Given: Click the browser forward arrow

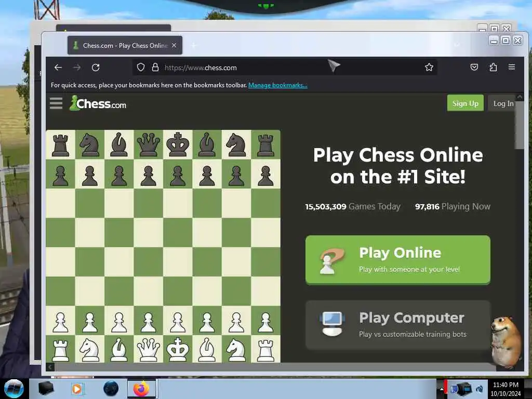Looking at the screenshot, I should tap(77, 68).
